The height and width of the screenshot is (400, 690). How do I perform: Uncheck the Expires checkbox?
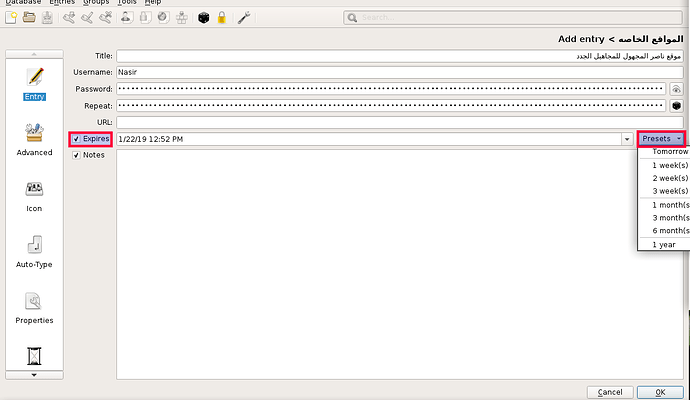(x=76, y=139)
